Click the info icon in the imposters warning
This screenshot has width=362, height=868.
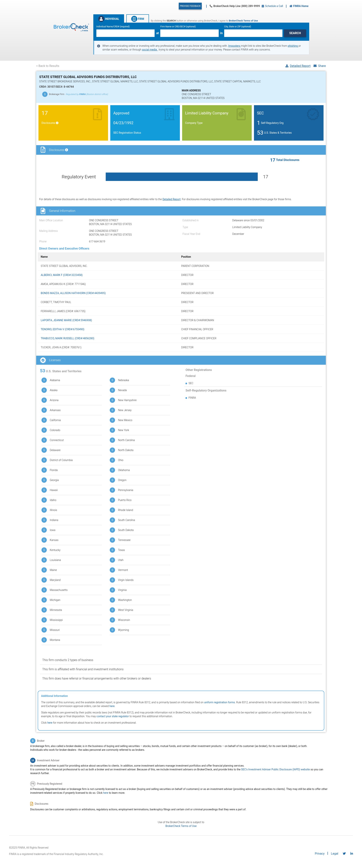[x=98, y=46]
